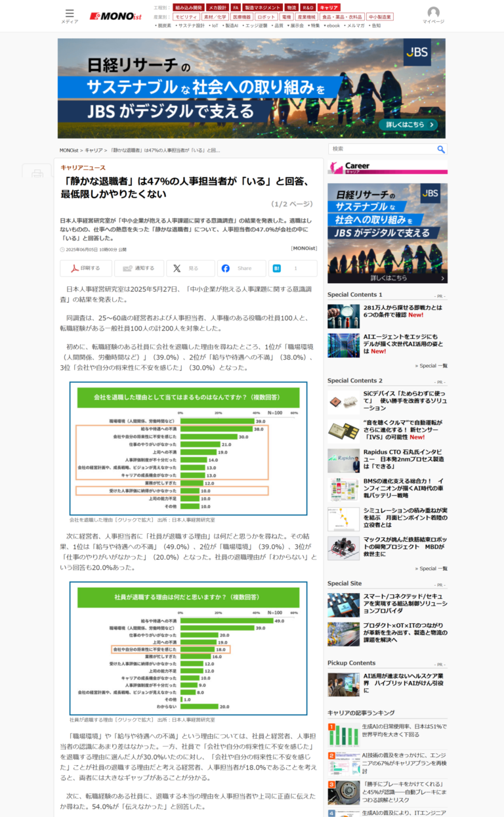Share article on X
The width and height of the screenshot is (504, 817).
190,268
